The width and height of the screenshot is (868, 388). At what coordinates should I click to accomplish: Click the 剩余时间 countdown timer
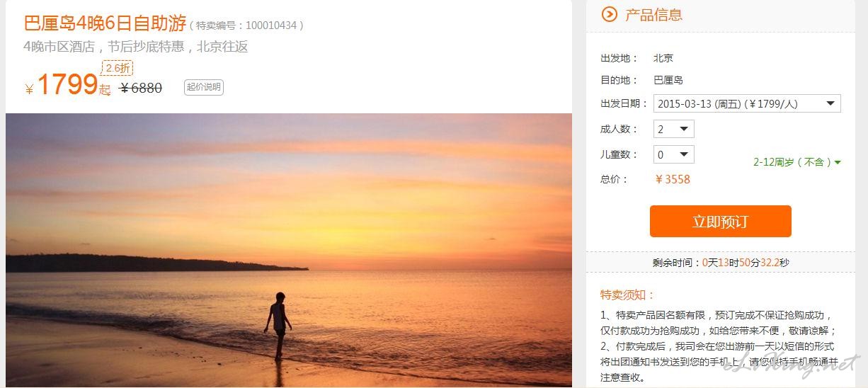click(x=721, y=263)
